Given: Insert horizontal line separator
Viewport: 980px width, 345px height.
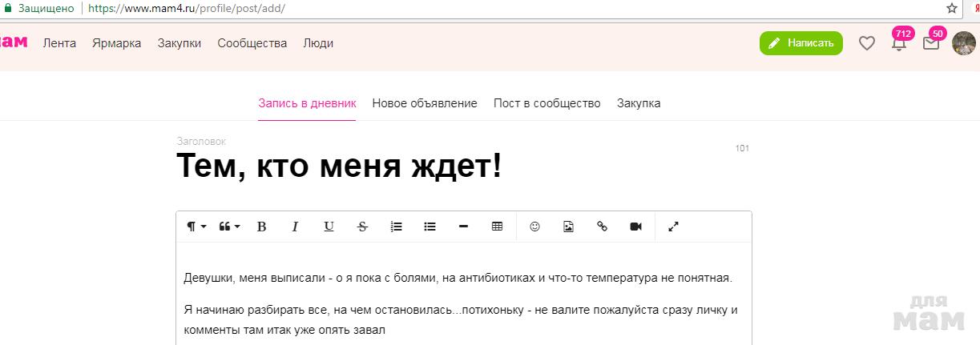Looking at the screenshot, I should (463, 227).
